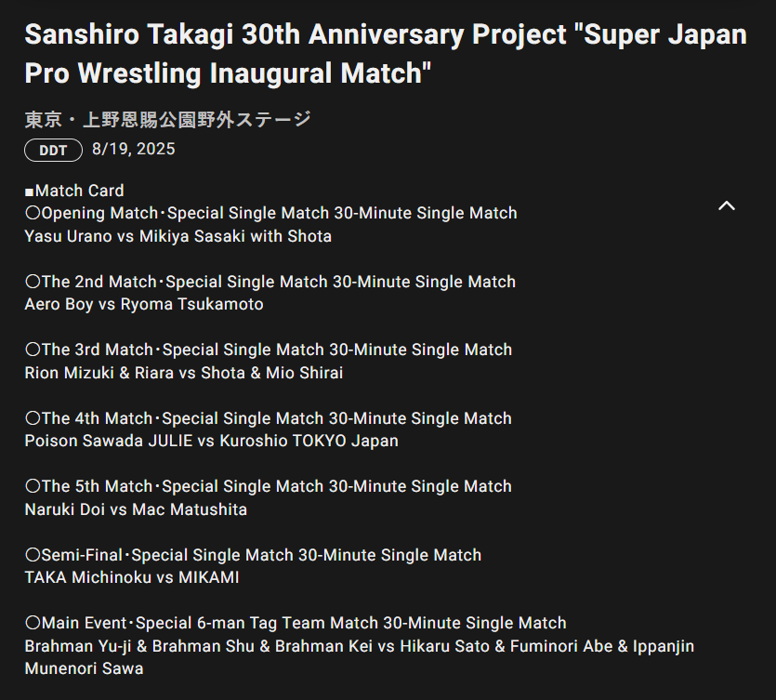This screenshot has width=776, height=700.
Task: Click the DDT promotion tag
Action: click(53, 151)
